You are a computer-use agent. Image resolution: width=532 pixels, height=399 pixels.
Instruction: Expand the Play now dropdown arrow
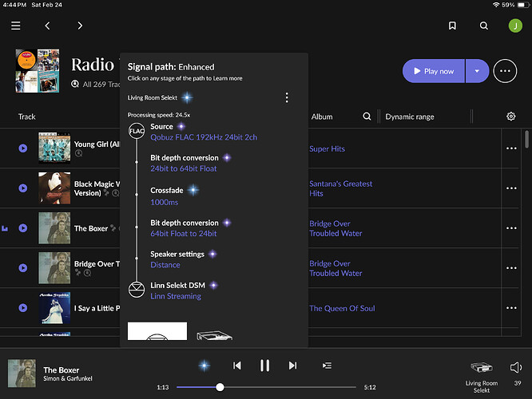coord(477,71)
